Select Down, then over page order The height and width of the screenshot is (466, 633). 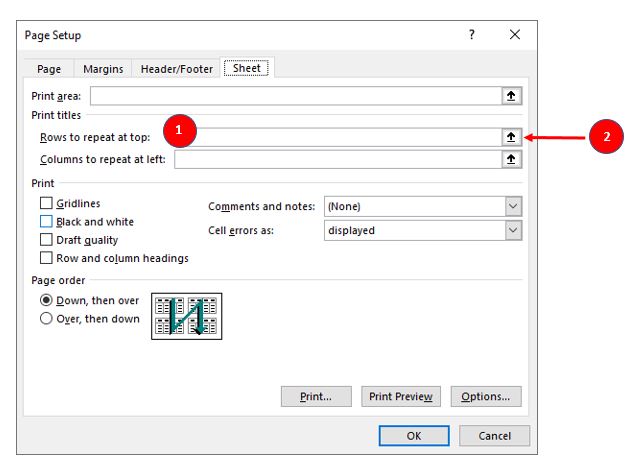pos(46,301)
